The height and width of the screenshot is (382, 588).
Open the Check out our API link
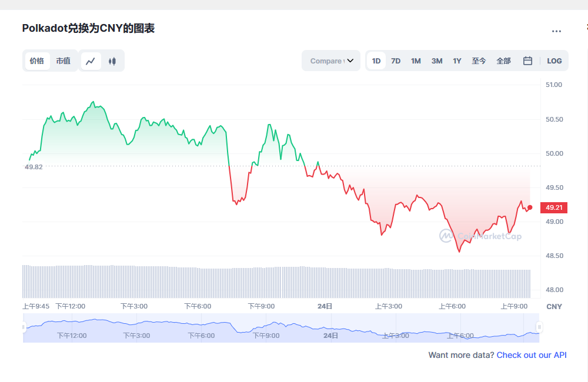coord(532,355)
